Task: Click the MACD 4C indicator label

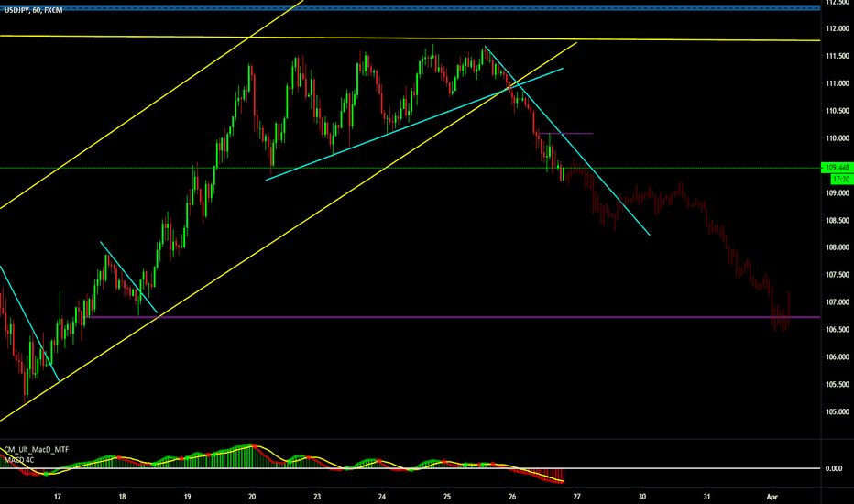Action: [x=19, y=460]
